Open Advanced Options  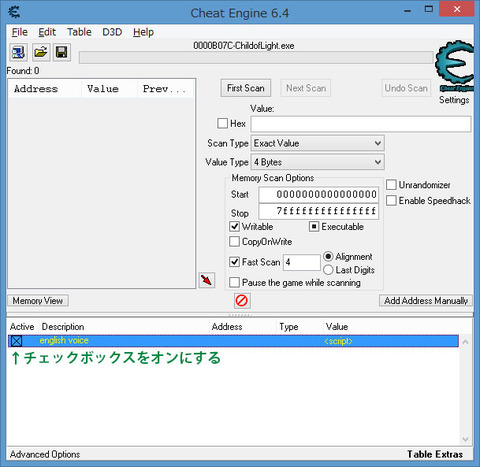(45, 454)
